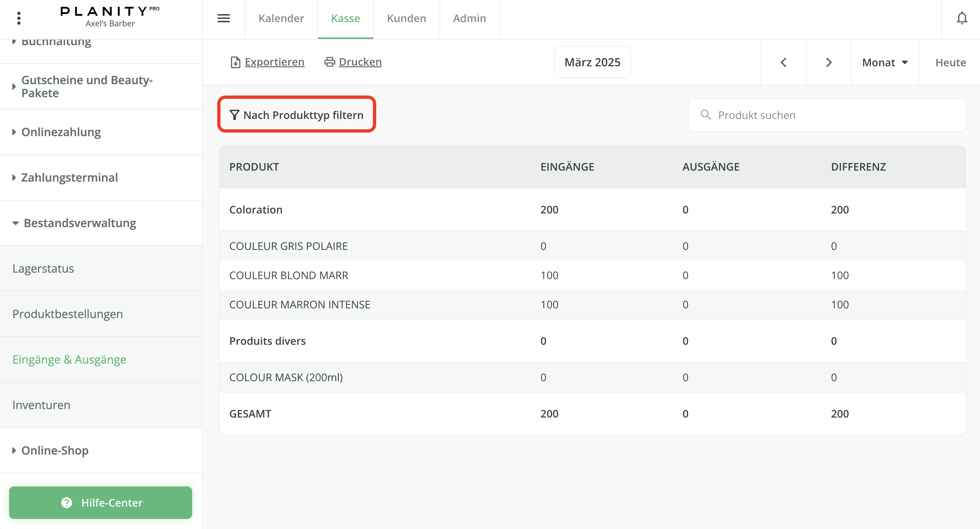Open the Monat period dropdown
The height and width of the screenshot is (529, 980).
pyautogui.click(x=884, y=62)
